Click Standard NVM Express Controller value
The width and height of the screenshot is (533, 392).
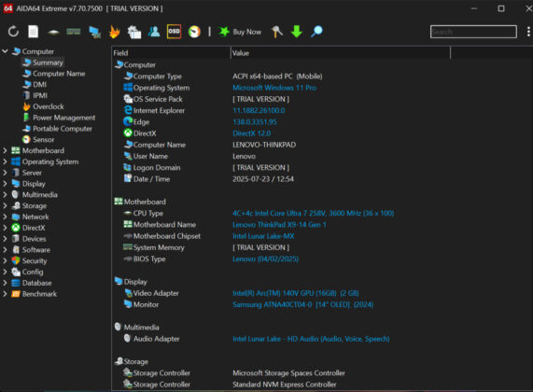click(x=284, y=385)
